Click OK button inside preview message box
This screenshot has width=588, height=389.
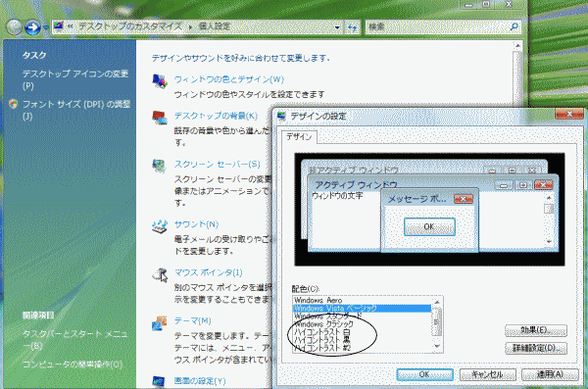tap(429, 226)
